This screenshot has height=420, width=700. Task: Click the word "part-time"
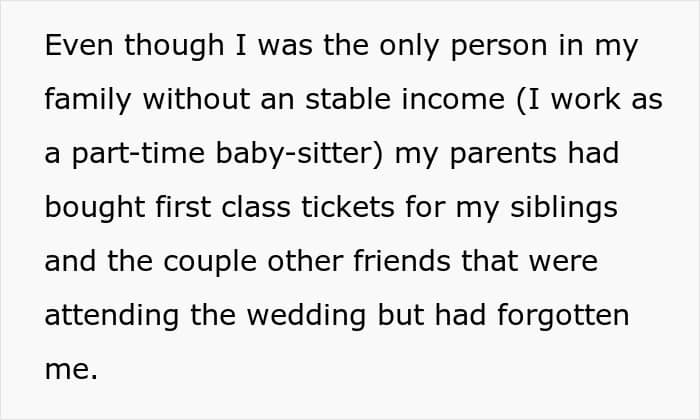[x=138, y=155]
